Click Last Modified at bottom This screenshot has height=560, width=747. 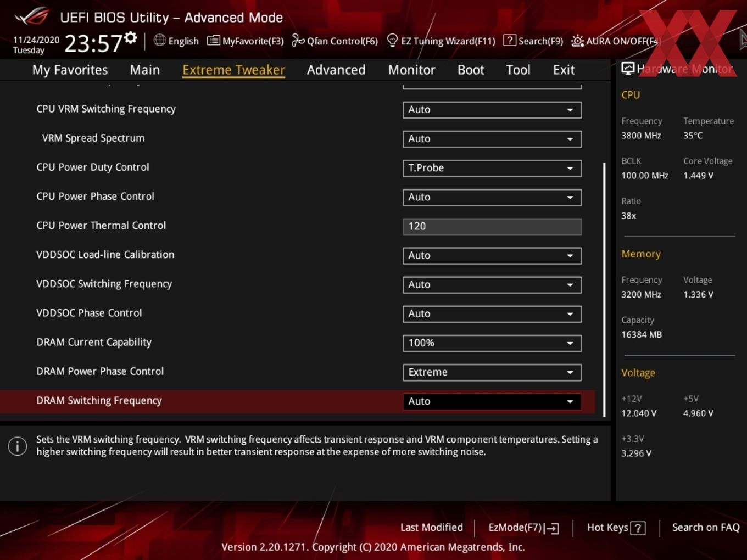432,527
